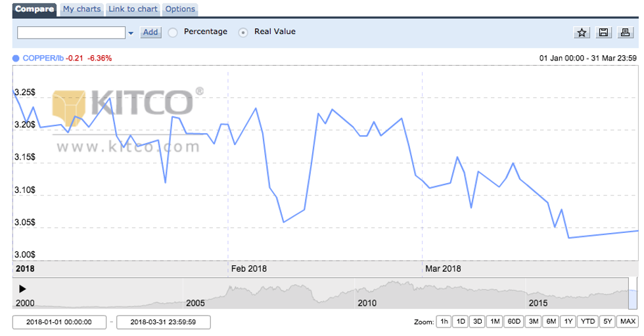Open the symbol compare dropdown arrow
The width and height of the screenshot is (644, 336).
coord(130,33)
